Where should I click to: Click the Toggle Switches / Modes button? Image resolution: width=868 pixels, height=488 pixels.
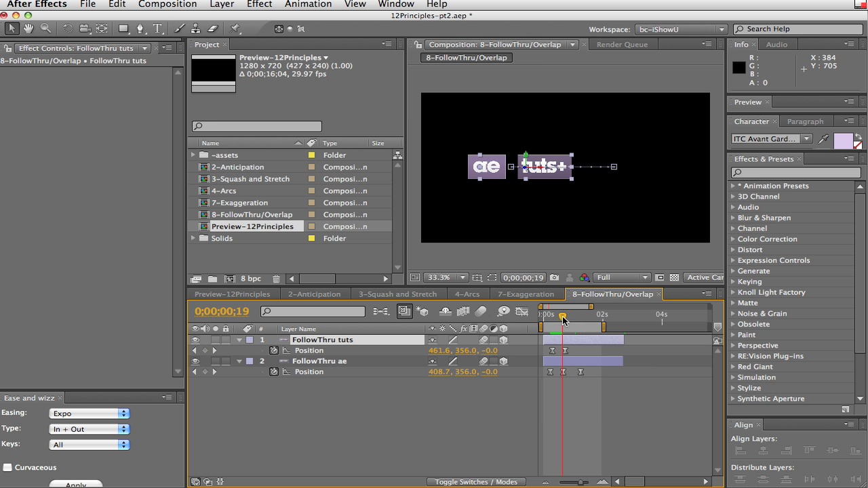476,482
